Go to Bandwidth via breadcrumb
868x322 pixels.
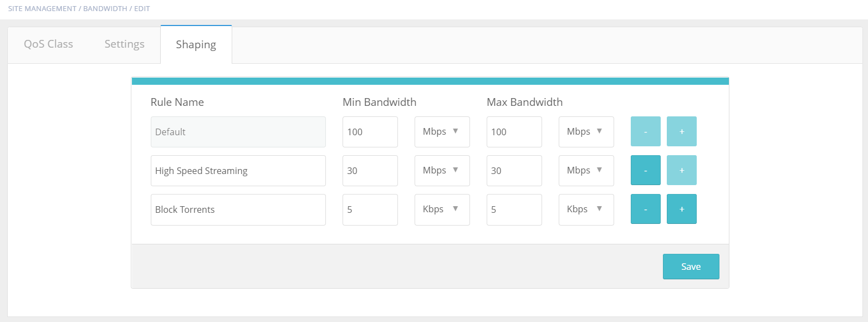click(105, 9)
